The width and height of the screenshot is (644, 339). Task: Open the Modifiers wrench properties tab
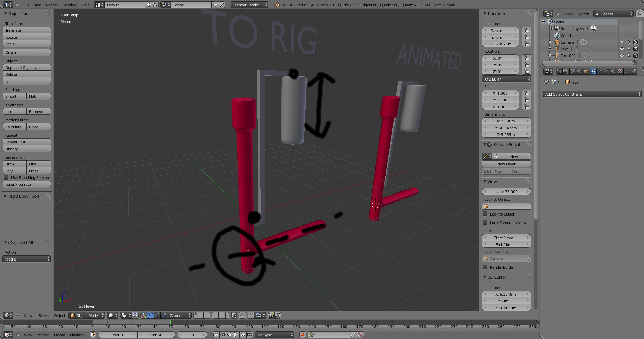[x=600, y=71]
